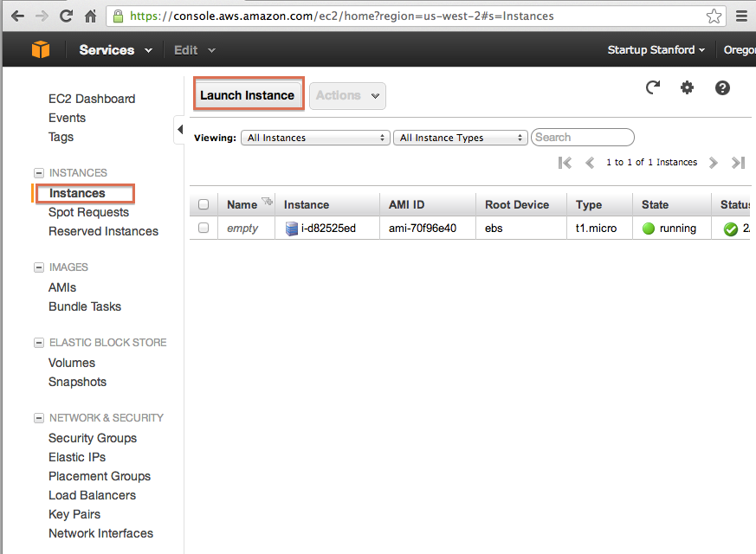Reload the page with browser refresh icon
Viewport: 756px width, 554px height.
[66, 16]
